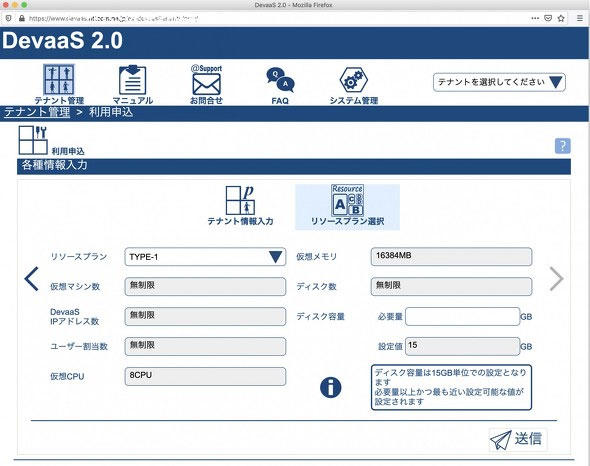Click the ディスク容量は15GB単位 info note

(x=451, y=387)
